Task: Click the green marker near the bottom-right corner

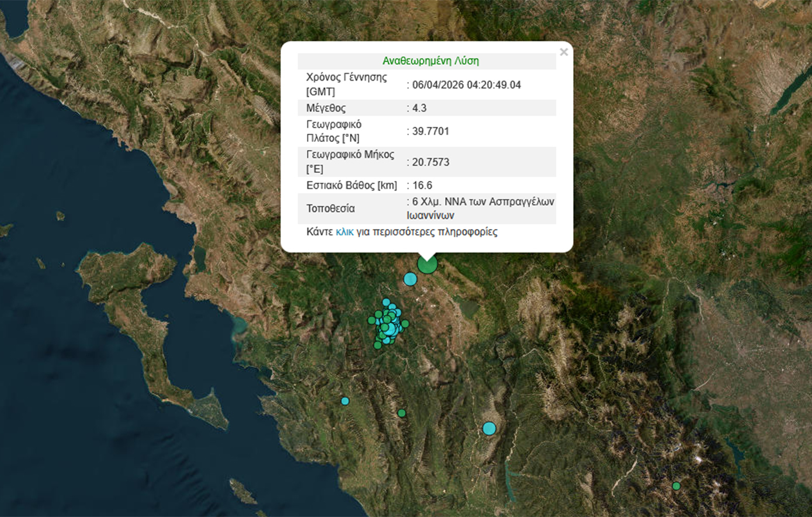Action: click(676, 486)
